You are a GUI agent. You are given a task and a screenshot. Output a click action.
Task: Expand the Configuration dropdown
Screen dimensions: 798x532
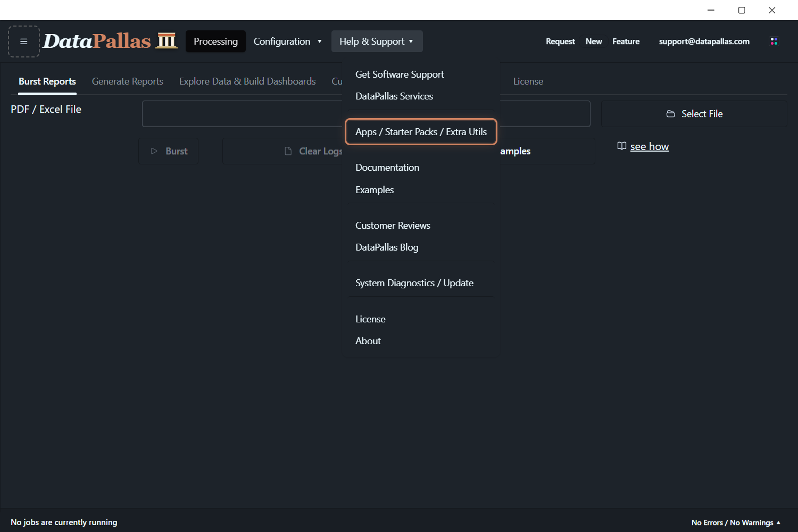pos(287,41)
